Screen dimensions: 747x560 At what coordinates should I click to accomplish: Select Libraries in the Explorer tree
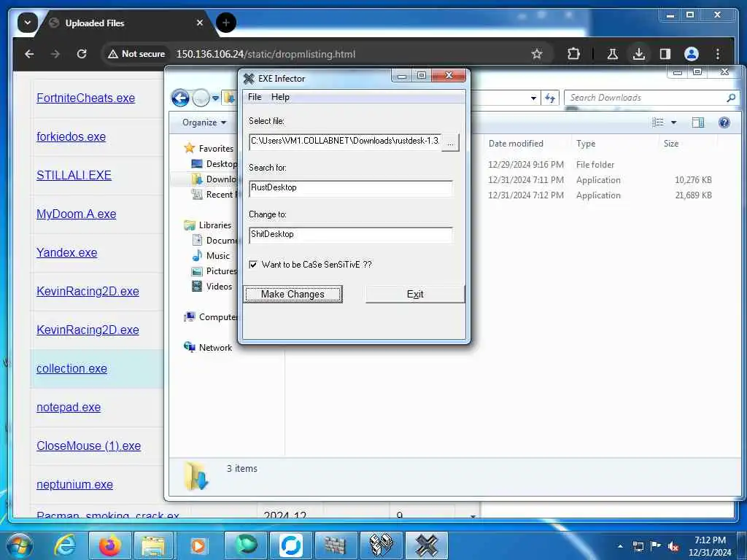tap(215, 225)
